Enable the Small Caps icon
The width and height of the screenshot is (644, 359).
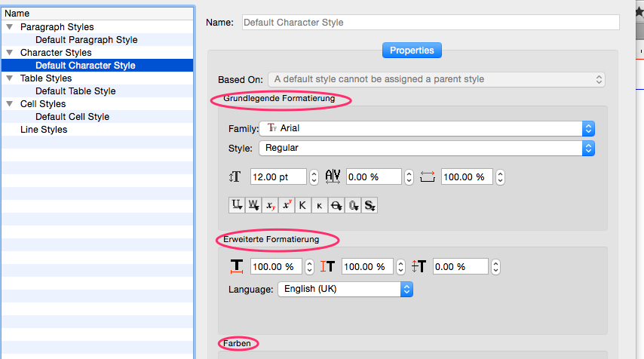pyautogui.click(x=319, y=204)
